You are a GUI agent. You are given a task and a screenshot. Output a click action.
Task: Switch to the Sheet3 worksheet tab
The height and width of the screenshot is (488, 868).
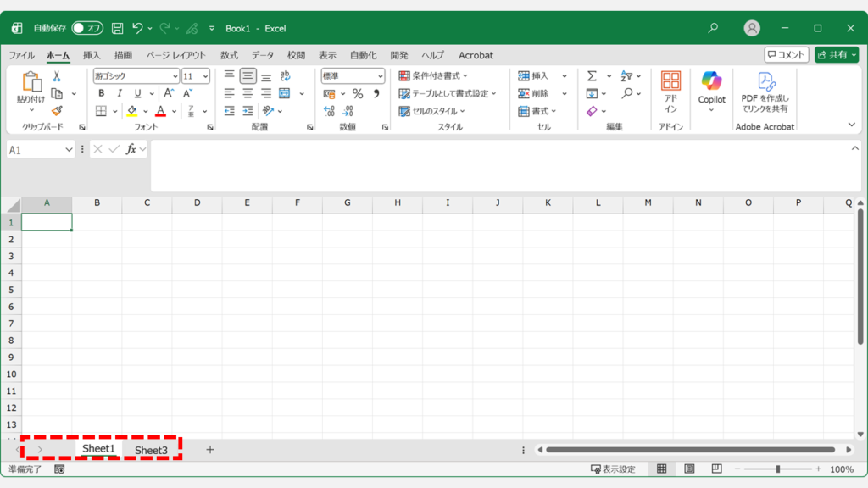pos(151,450)
